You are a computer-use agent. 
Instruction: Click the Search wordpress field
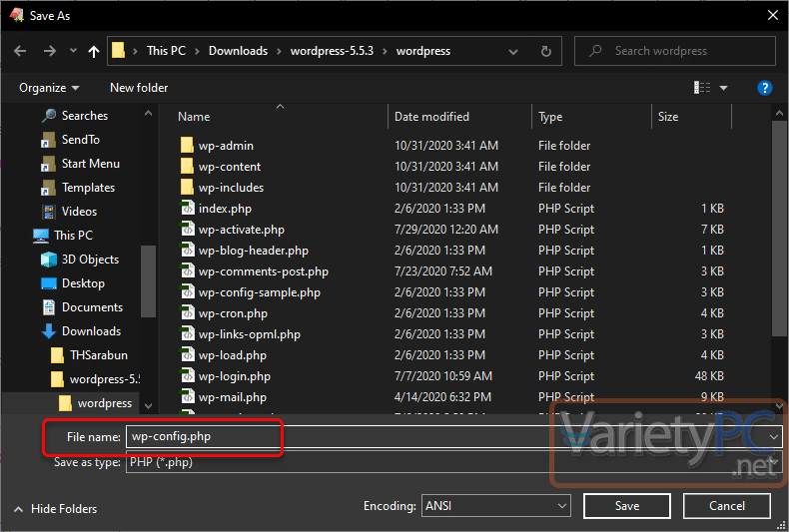[x=675, y=51]
